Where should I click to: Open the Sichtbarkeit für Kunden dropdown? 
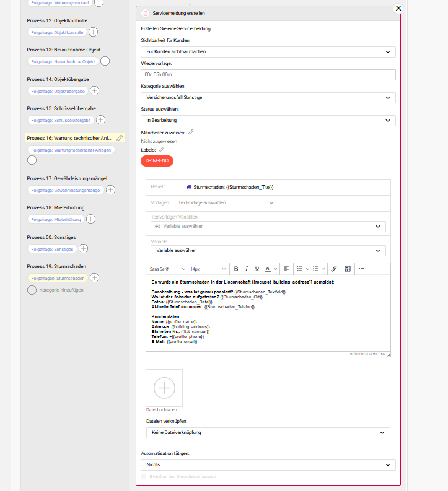click(268, 51)
